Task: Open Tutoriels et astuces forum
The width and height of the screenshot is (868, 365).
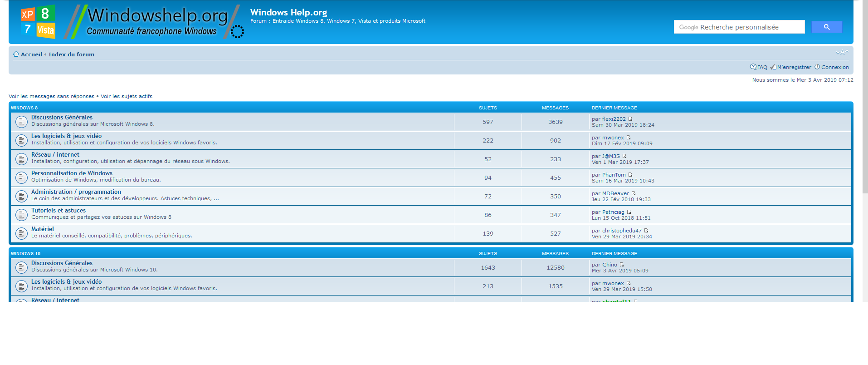Action: (59, 211)
